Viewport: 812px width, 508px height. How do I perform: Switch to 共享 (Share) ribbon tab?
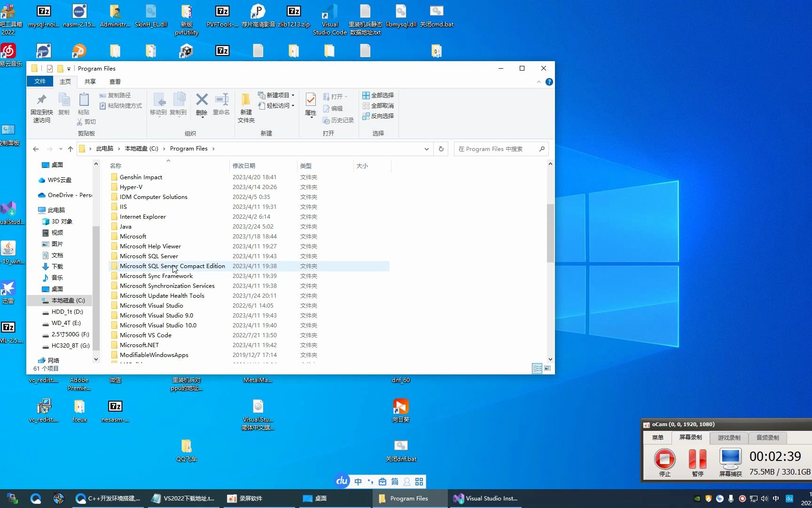[x=90, y=81]
